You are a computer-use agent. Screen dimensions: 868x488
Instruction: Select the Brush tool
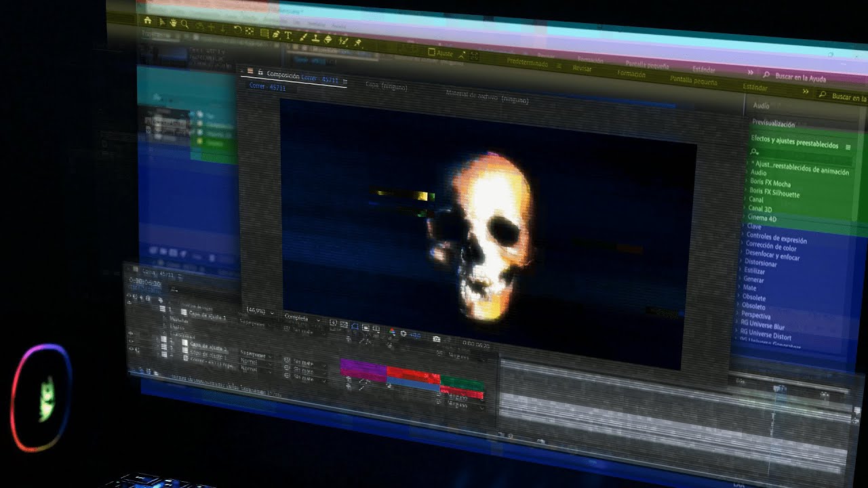point(304,37)
